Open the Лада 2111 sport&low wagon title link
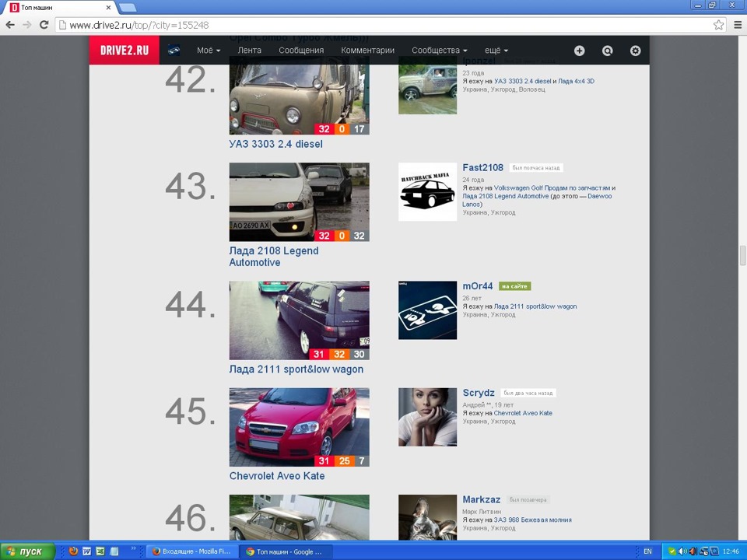The width and height of the screenshot is (747, 560). 296,369
